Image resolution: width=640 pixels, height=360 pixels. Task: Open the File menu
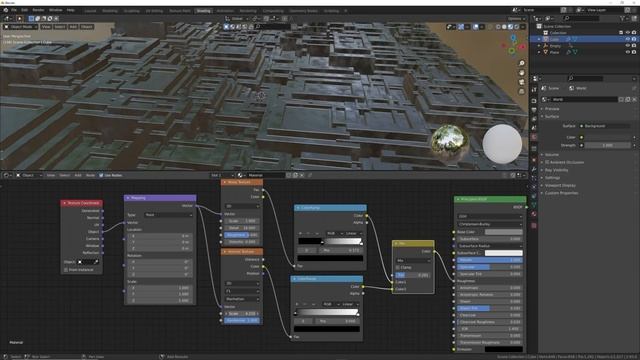14,10
